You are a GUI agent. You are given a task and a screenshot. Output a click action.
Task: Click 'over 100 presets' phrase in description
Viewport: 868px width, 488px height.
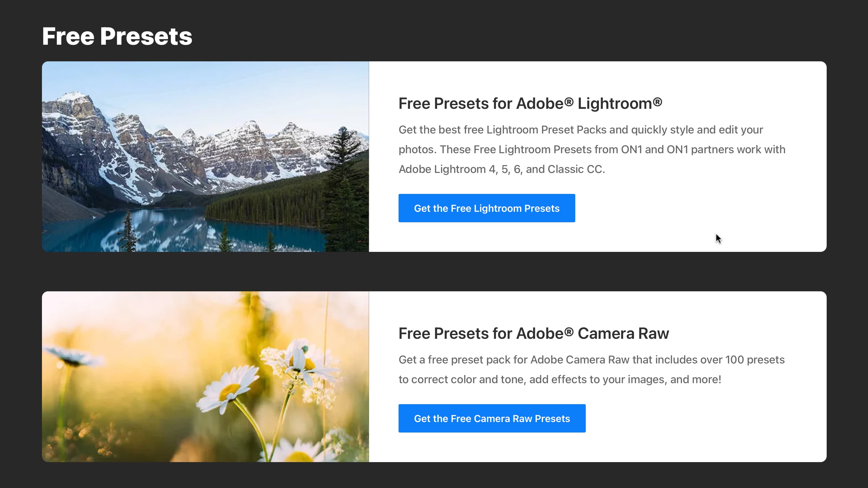point(742,360)
